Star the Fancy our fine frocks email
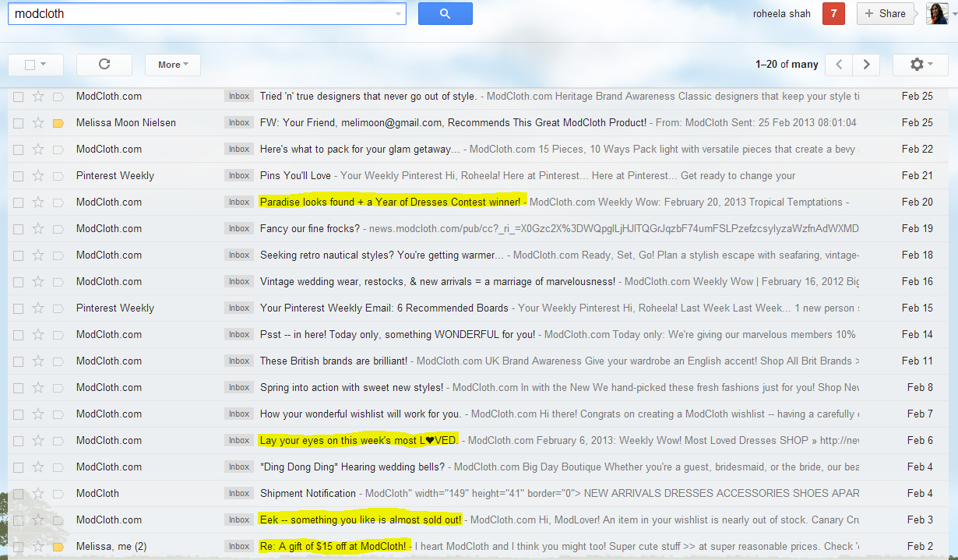 pyautogui.click(x=37, y=228)
